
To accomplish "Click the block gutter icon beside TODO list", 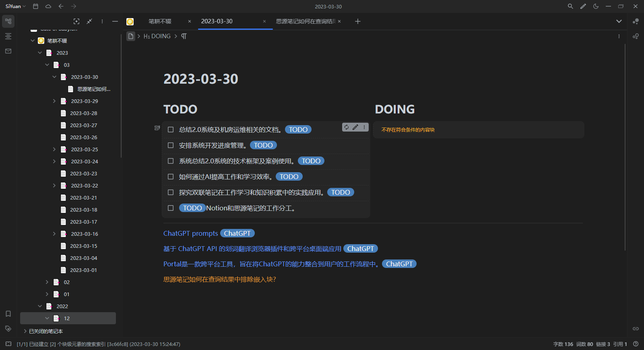I will click(157, 128).
